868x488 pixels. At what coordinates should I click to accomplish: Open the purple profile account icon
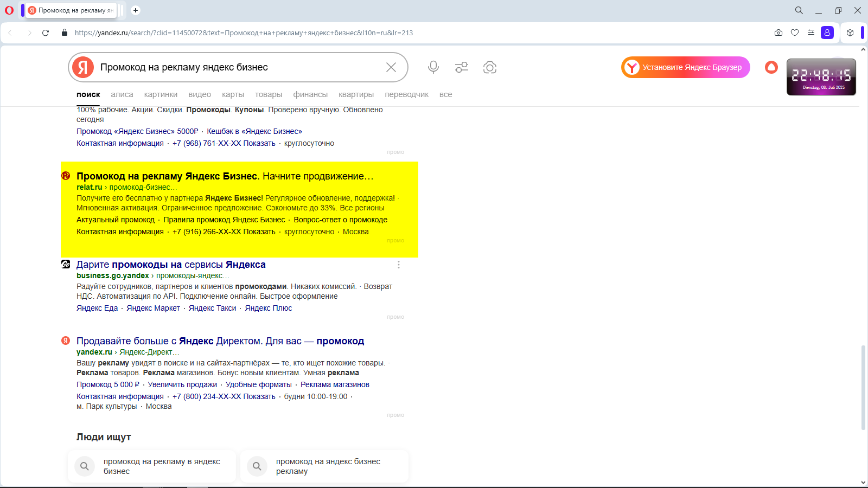click(827, 33)
